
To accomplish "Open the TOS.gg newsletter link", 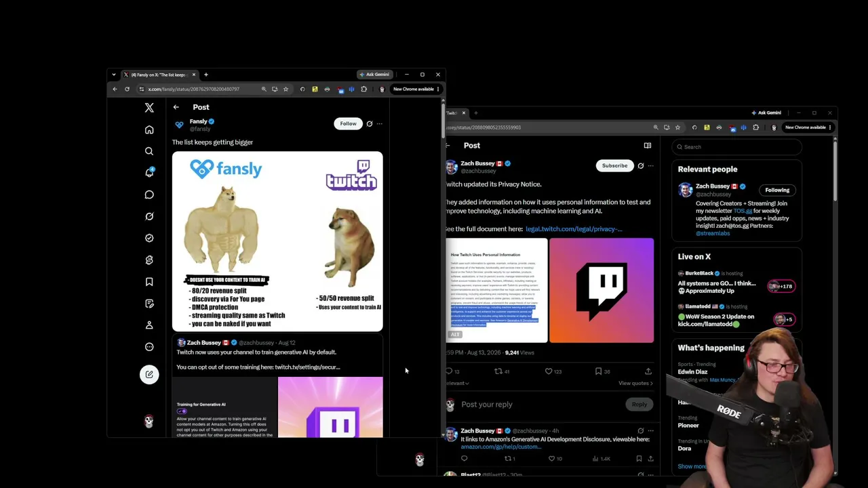I will (743, 211).
